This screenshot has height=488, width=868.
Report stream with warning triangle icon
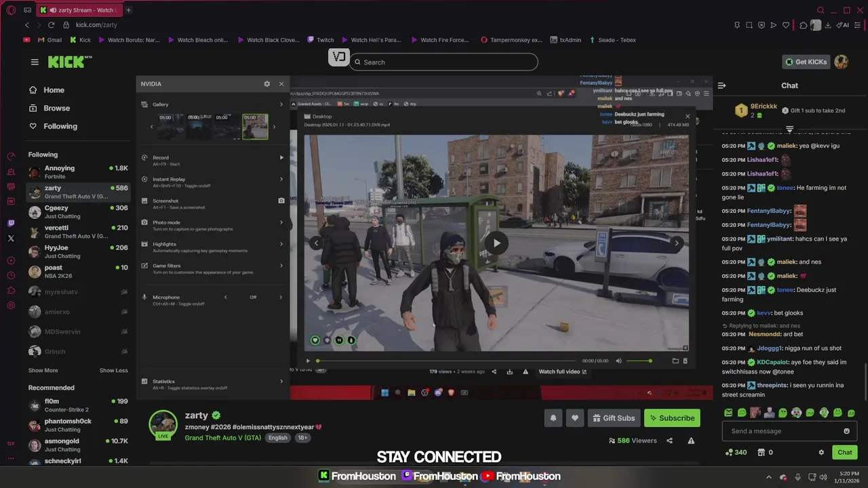[691, 441]
